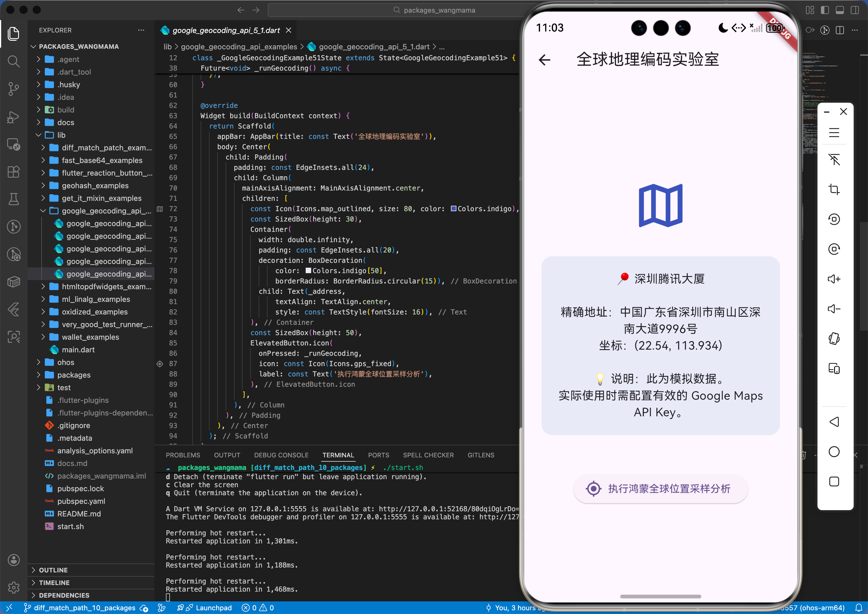Open the Extensions view
868x614 pixels.
(13, 172)
